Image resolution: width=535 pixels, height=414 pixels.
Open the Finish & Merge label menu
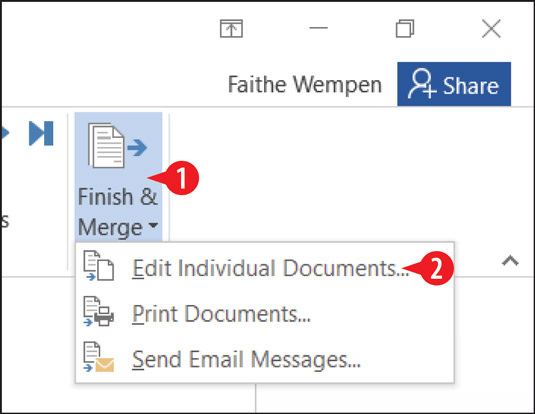tap(118, 212)
